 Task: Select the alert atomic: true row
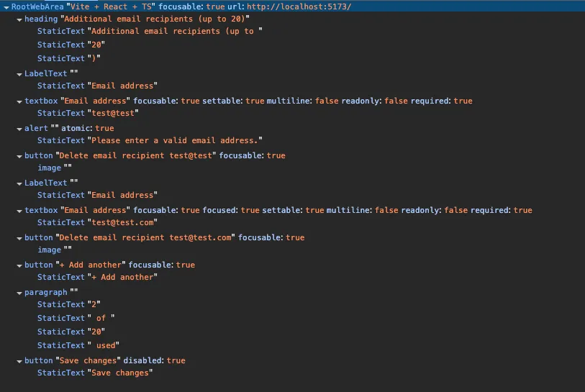[x=292, y=128]
